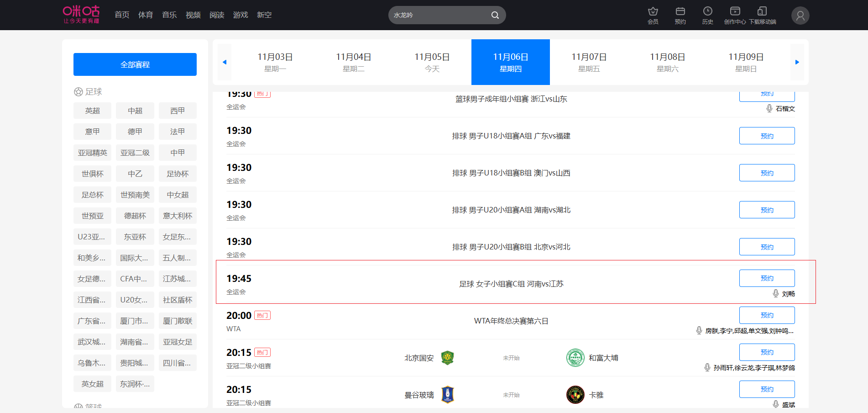Viewport: 868px width, 413px height.
Task: Open the 体育 nav item
Action: point(146,15)
